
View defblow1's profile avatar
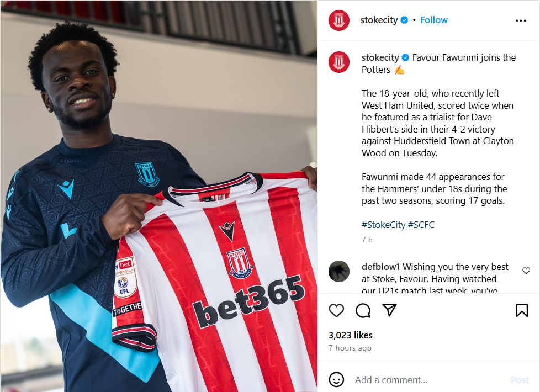click(x=339, y=271)
